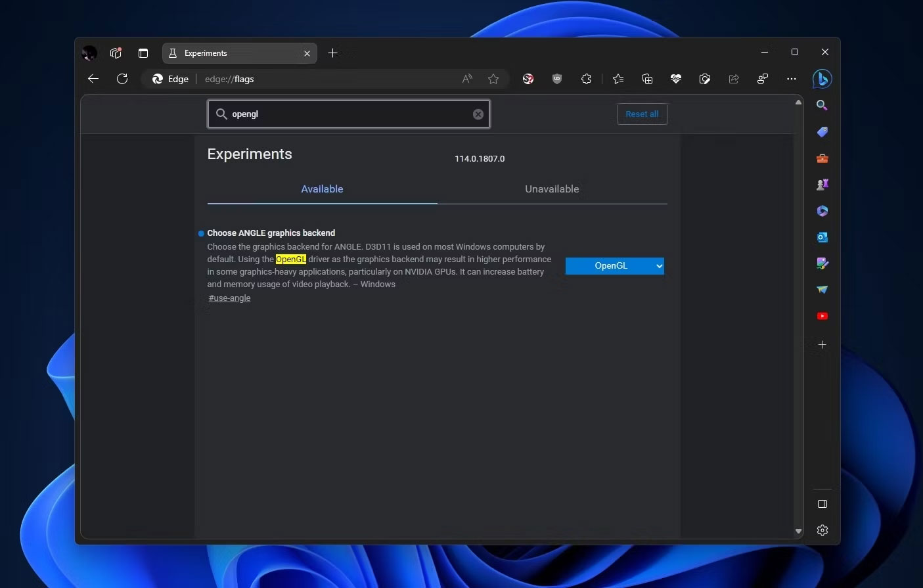Screen dimensions: 923x588
Task: Toggle vertical tabs tab actions button
Action: pos(143,53)
